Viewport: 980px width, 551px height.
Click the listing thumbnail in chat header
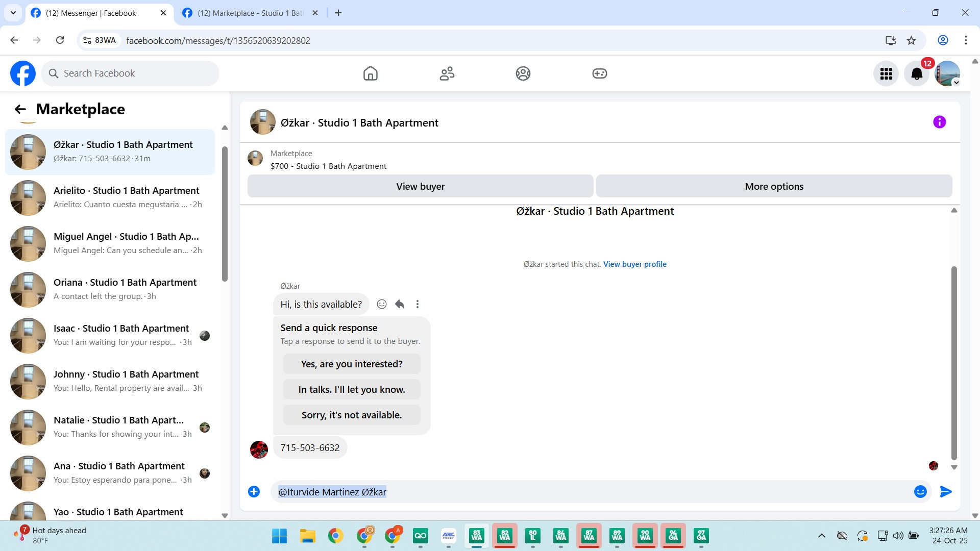262,122
